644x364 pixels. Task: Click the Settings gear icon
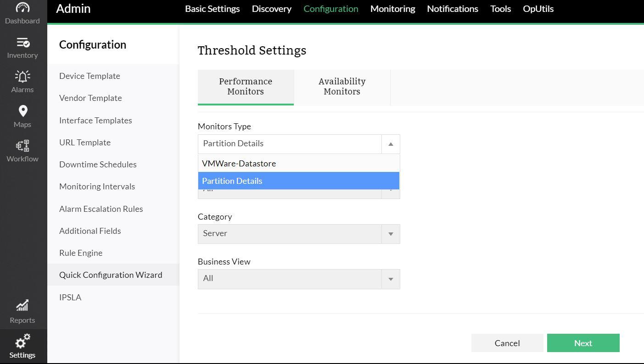click(x=22, y=341)
